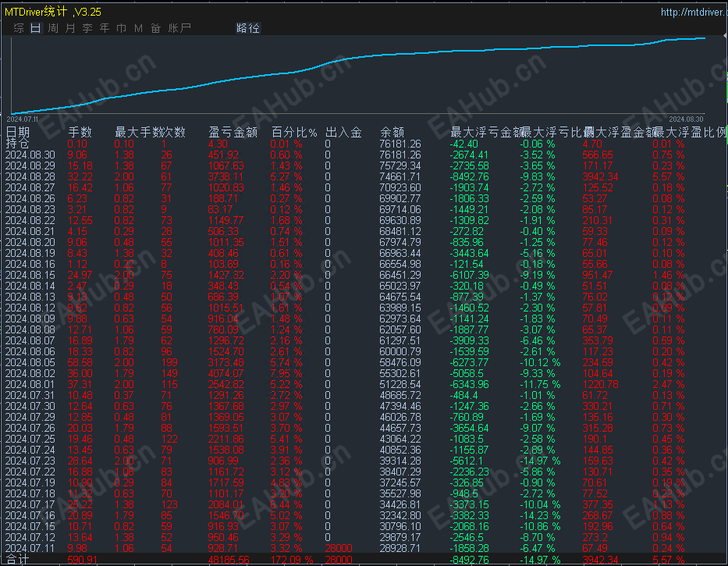Click floating loss value -6107.39
The image size is (728, 566).
470,275
